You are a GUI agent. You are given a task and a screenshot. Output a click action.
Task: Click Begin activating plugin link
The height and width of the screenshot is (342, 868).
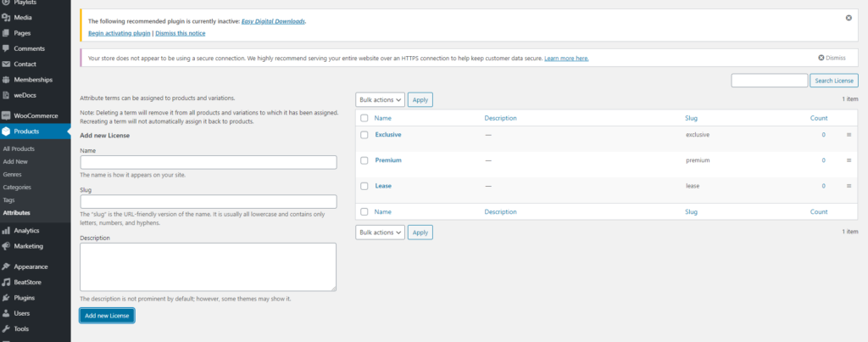click(x=119, y=33)
